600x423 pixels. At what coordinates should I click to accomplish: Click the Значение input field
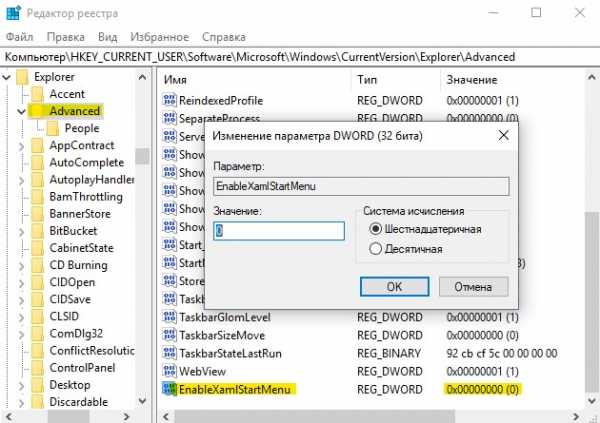[279, 231]
